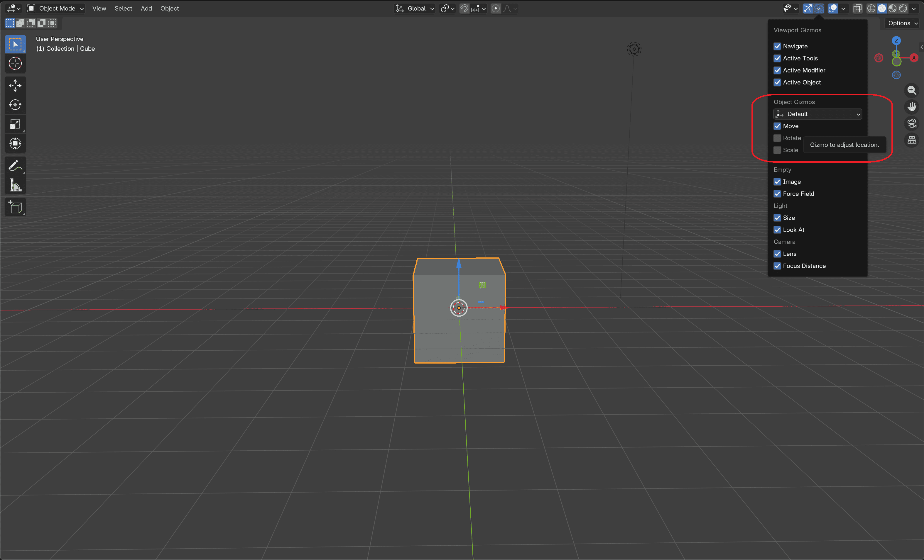Viewport: 924px width, 560px height.
Task: Uncheck the camera Lens gizmo
Action: [777, 254]
